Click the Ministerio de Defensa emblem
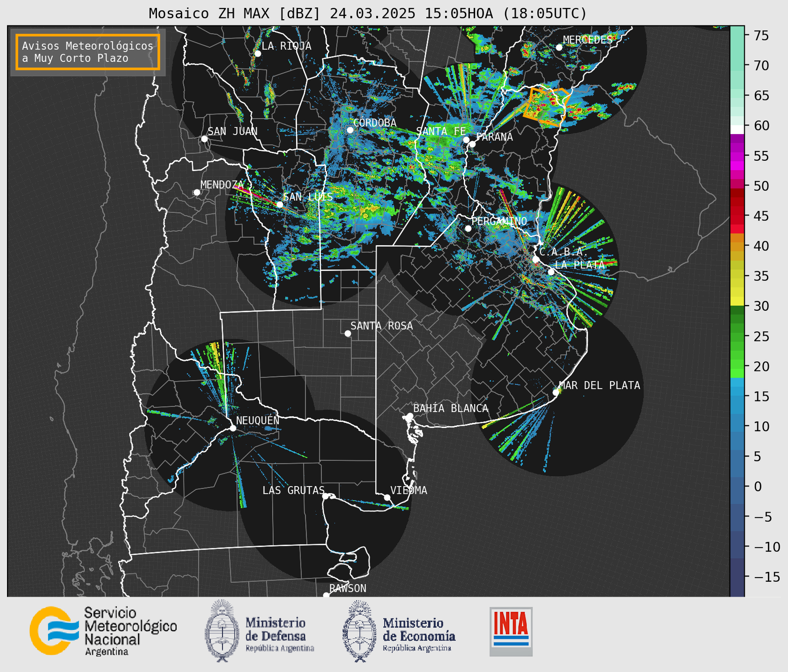 coord(222,631)
